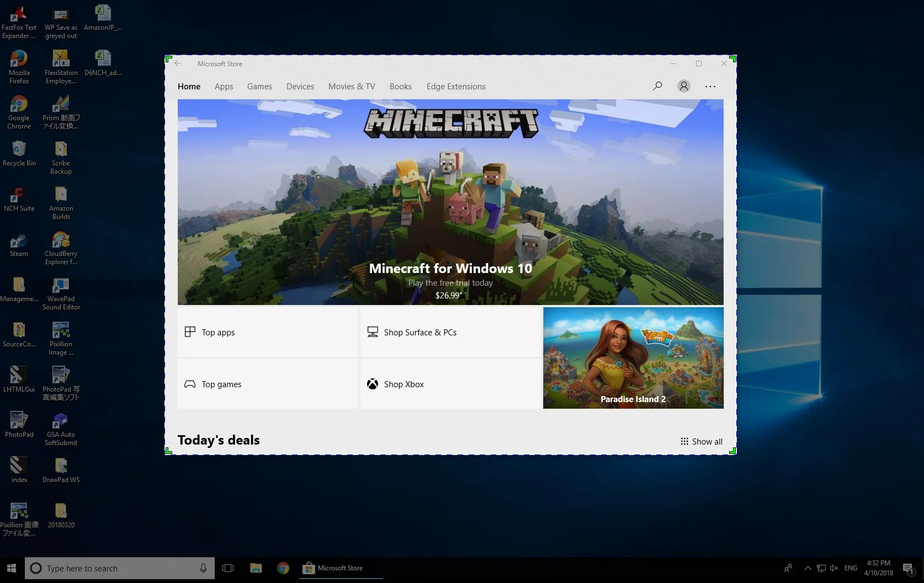Expand the hidden system tray icons chevron
The image size is (924, 583).
[x=808, y=568]
